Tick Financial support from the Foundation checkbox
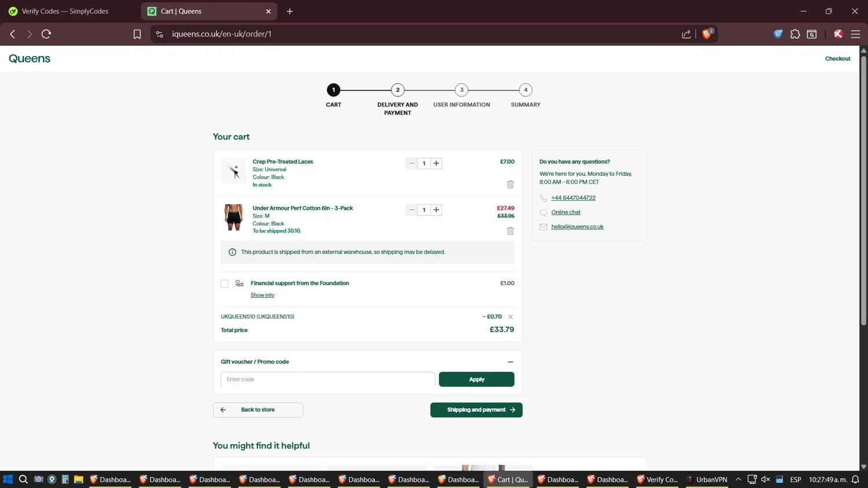Viewport: 868px width, 488px height. [x=225, y=283]
